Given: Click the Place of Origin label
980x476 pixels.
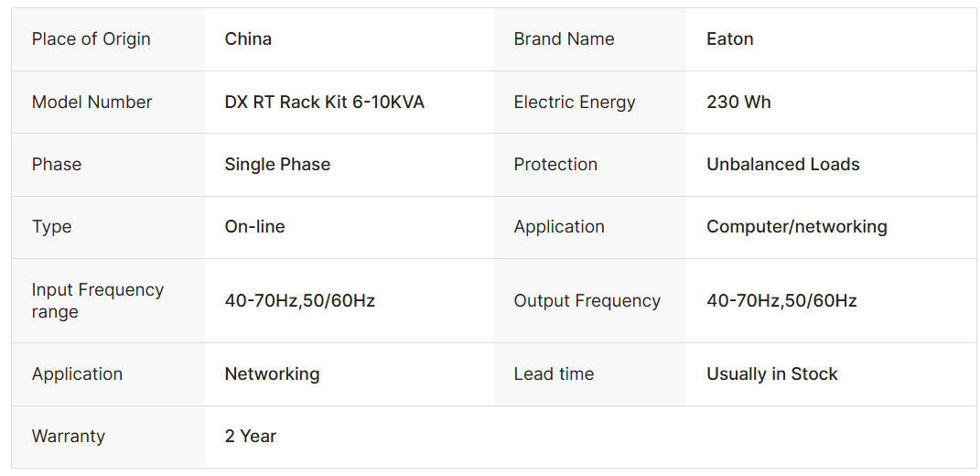Looking at the screenshot, I should [x=91, y=39].
